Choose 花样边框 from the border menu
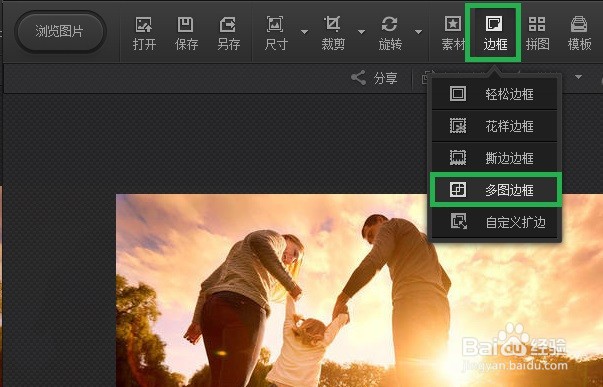 tap(495, 126)
